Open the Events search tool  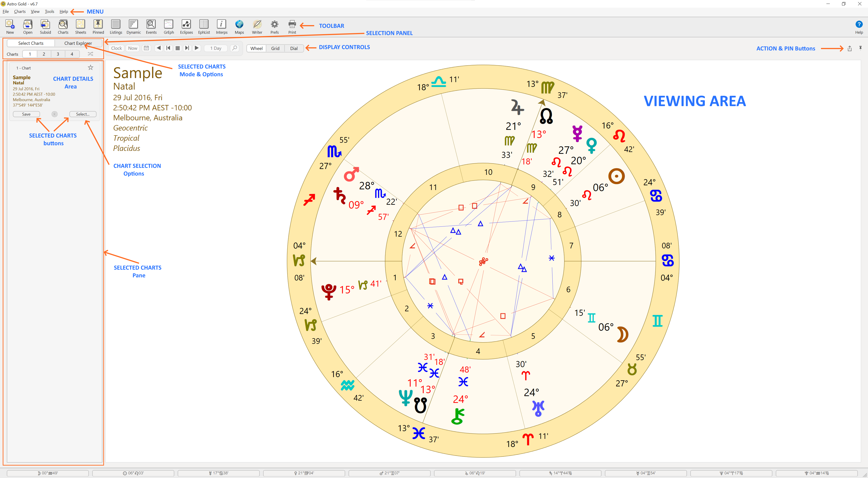151,27
